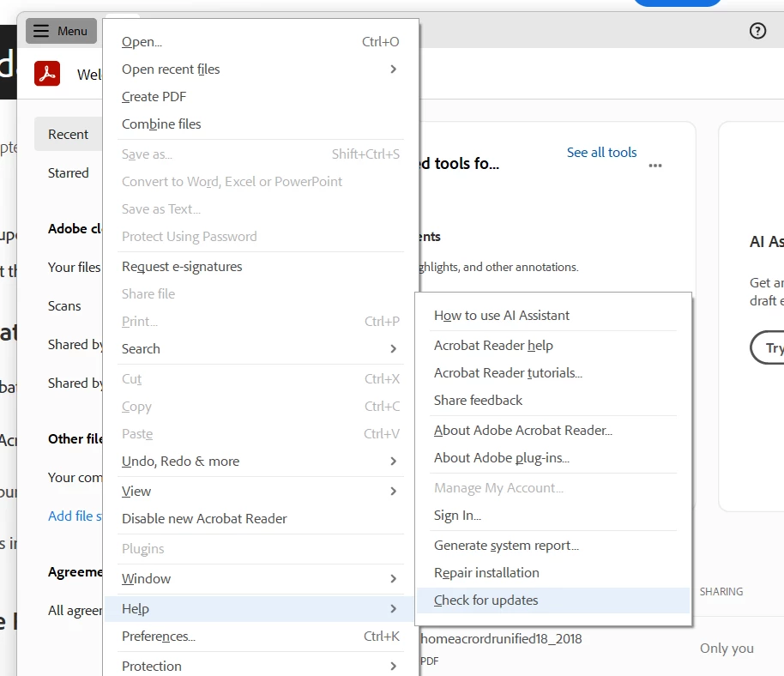Expand the View submenu

(x=261, y=492)
